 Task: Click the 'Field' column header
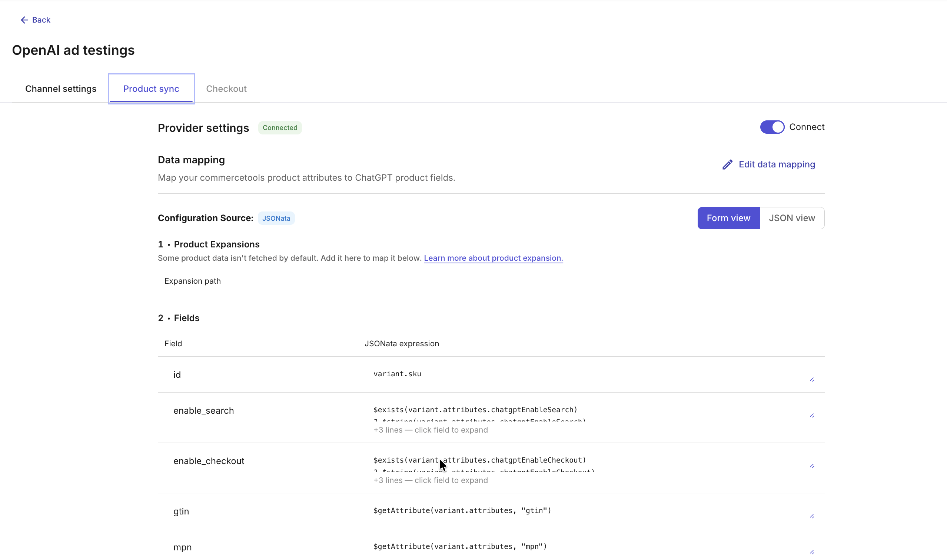(173, 344)
